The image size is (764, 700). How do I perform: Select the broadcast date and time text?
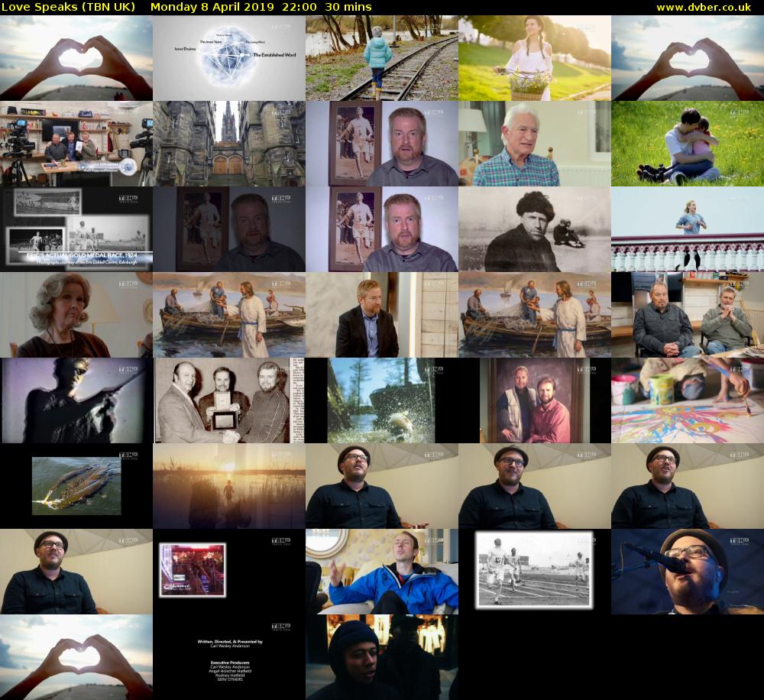tap(261, 7)
